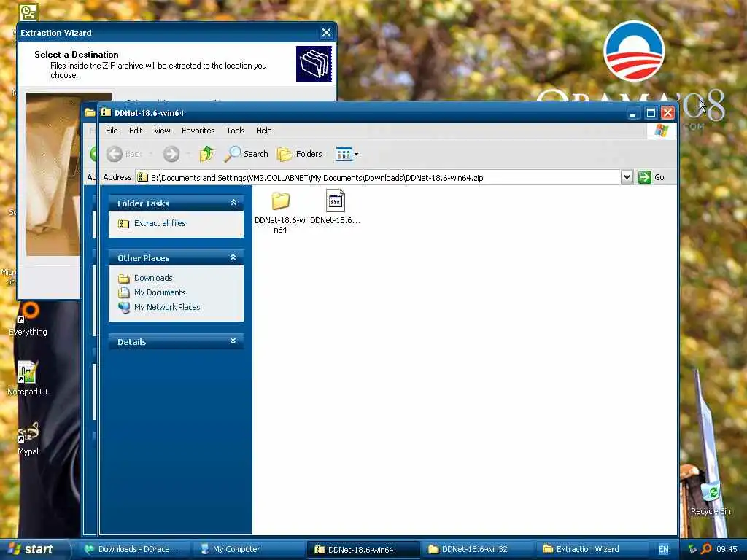This screenshot has height=560, width=747.
Task: Click the EN language indicator
Action: point(663,550)
